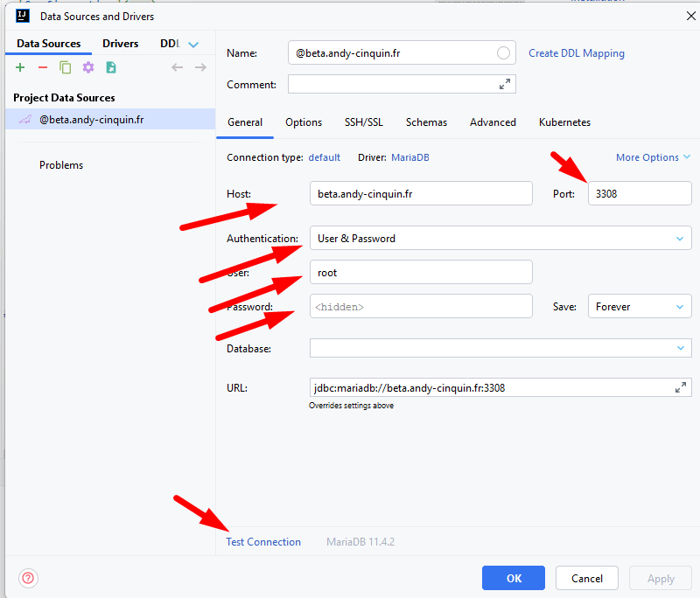This screenshot has width=700, height=598.
Task: Click the MariaDB 11.4.2 version text
Action: 360,542
